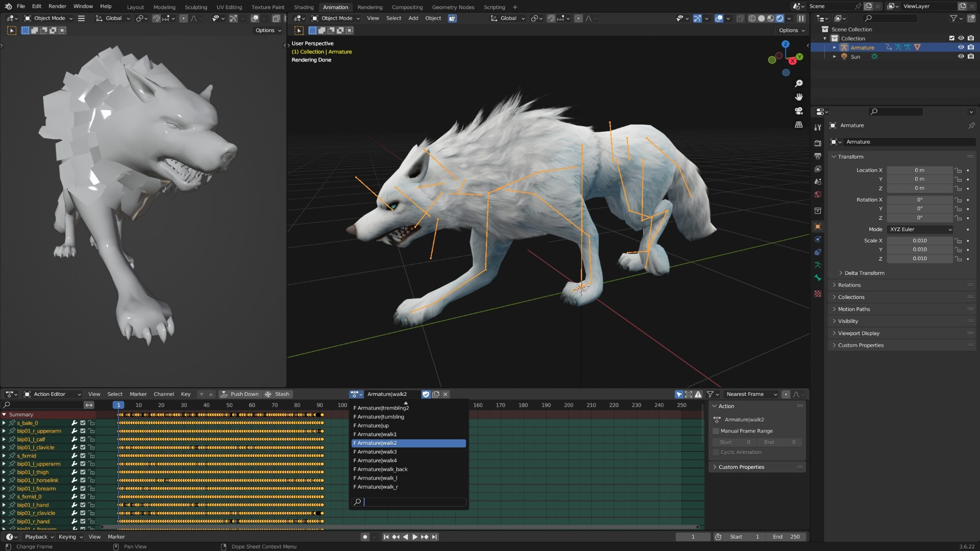Play the animation forward
This screenshot has height=551, width=980.
tap(415, 537)
